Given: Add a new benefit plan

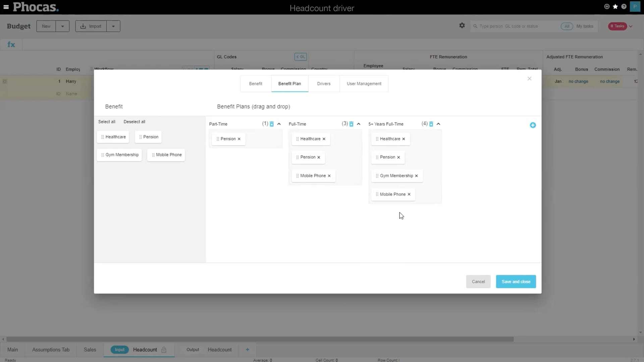Looking at the screenshot, I should click(533, 125).
